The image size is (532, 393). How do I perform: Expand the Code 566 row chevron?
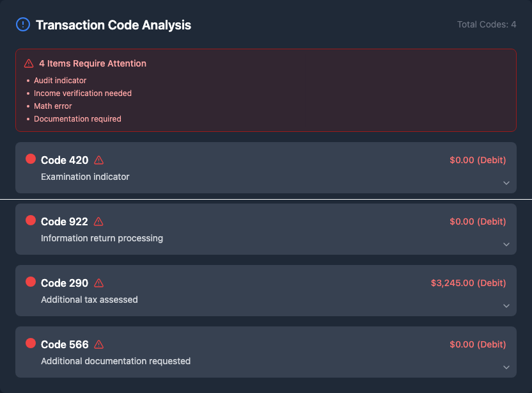506,367
